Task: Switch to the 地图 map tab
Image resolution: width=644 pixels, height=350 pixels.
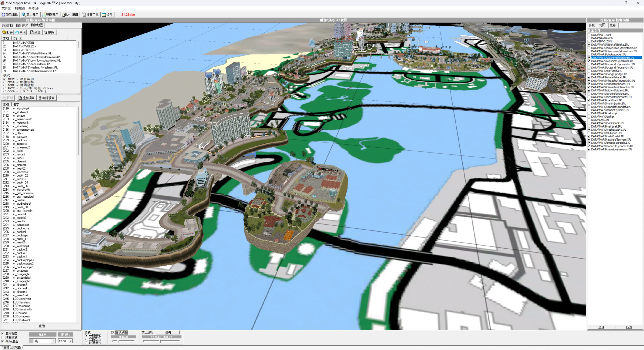Action: (x=602, y=25)
